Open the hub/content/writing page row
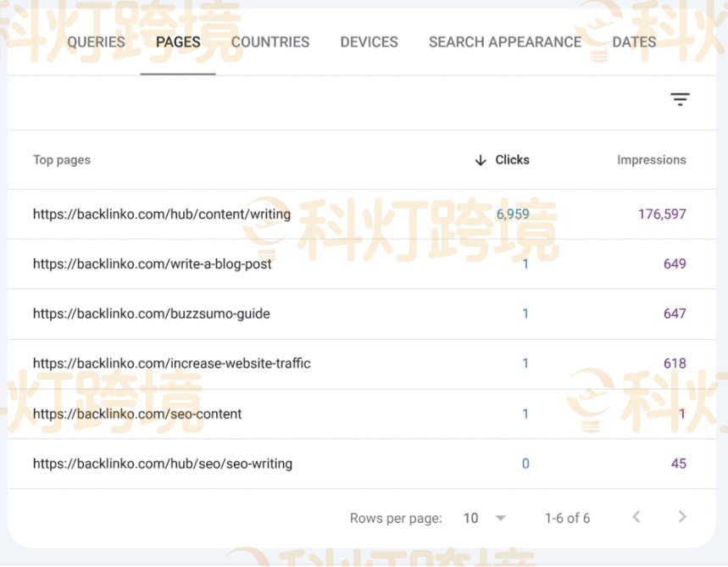 pyautogui.click(x=162, y=214)
